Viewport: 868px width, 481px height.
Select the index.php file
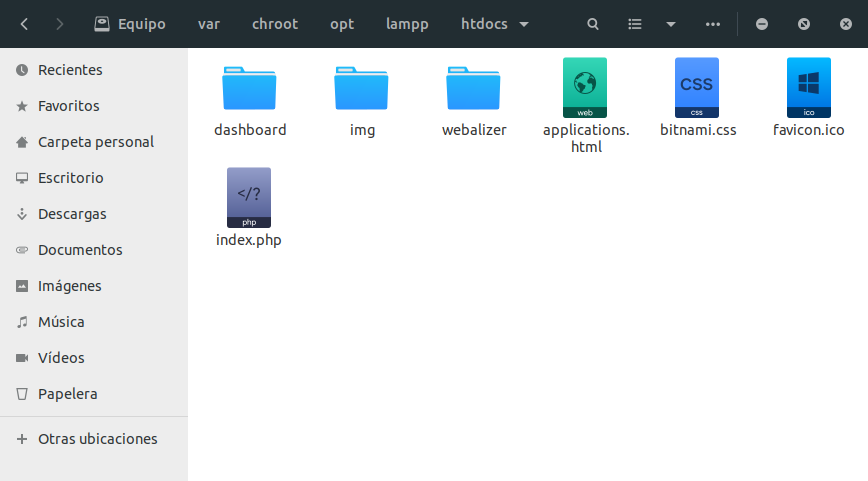[249, 198]
